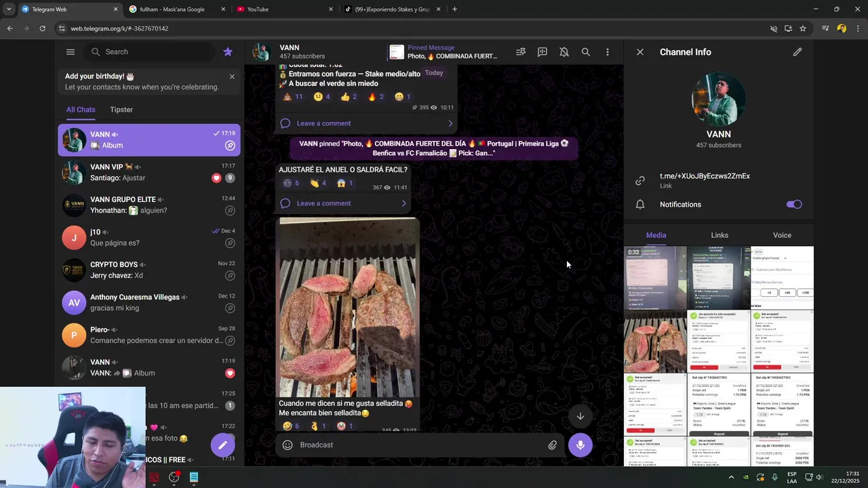The height and width of the screenshot is (488, 868).
Task: Open the Pinned Message preview
Action: (x=444, y=52)
